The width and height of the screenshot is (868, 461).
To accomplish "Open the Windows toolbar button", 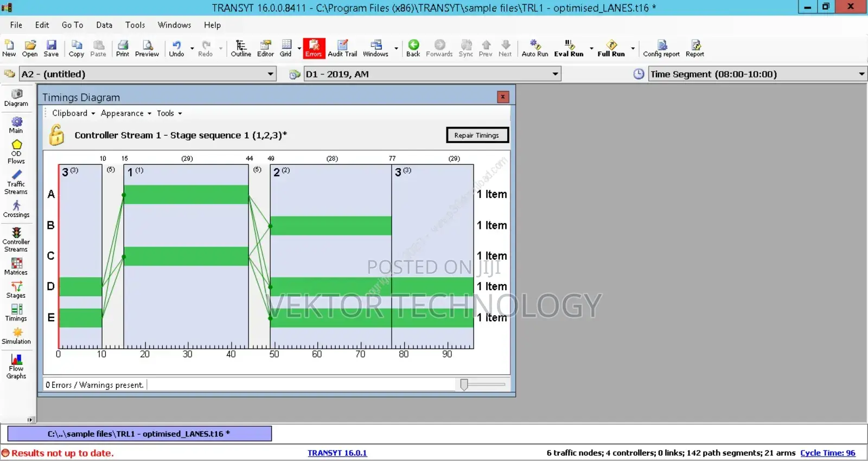I will click(x=375, y=48).
